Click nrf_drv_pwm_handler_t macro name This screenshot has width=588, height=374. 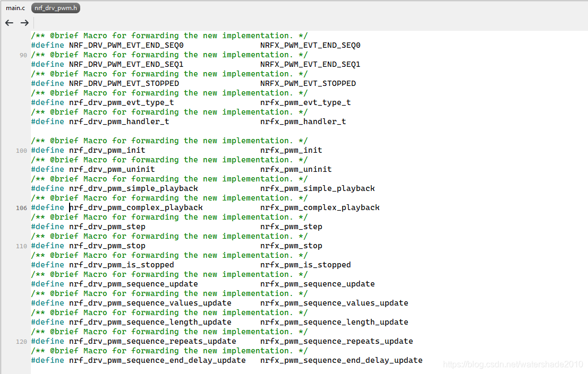(x=120, y=121)
